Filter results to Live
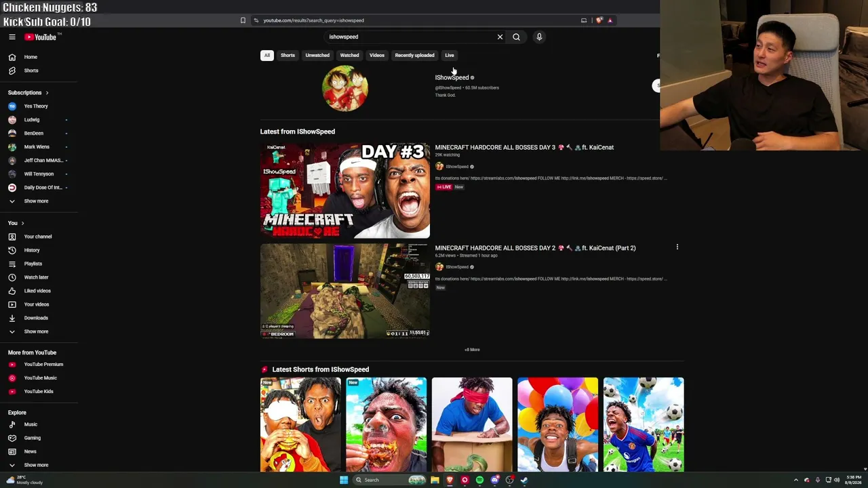The width and height of the screenshot is (868, 488). pos(450,56)
